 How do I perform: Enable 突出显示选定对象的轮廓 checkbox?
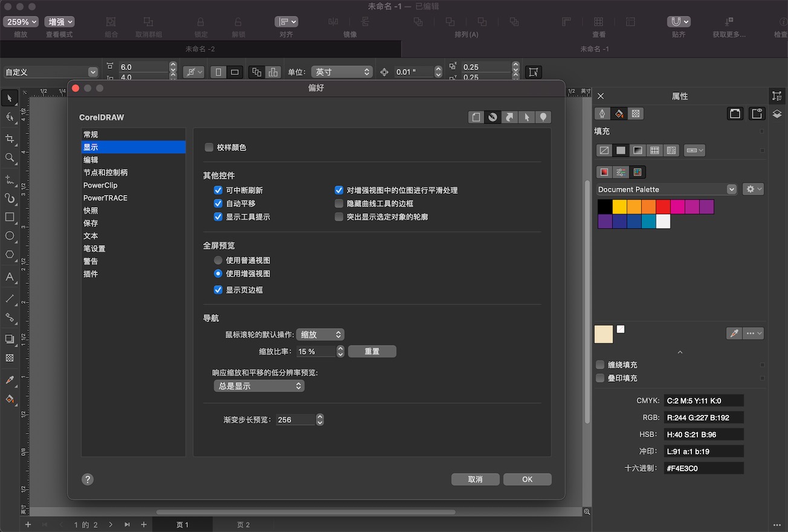pyautogui.click(x=339, y=217)
